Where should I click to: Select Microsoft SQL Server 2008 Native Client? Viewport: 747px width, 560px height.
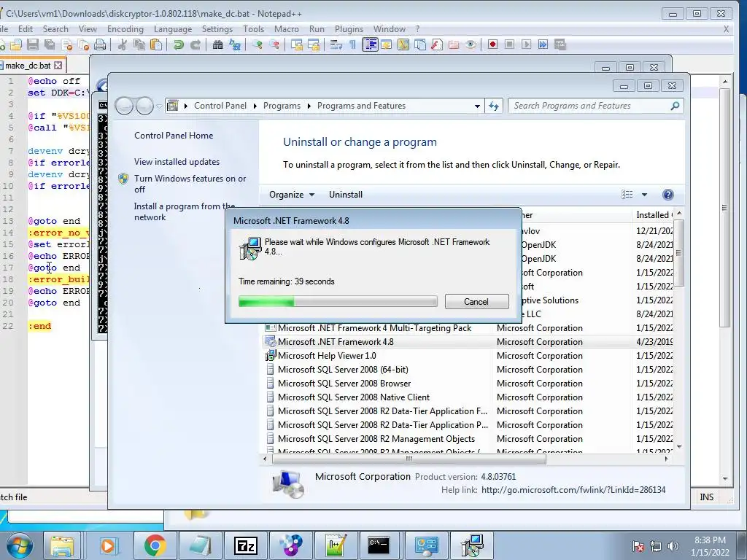point(469,397)
